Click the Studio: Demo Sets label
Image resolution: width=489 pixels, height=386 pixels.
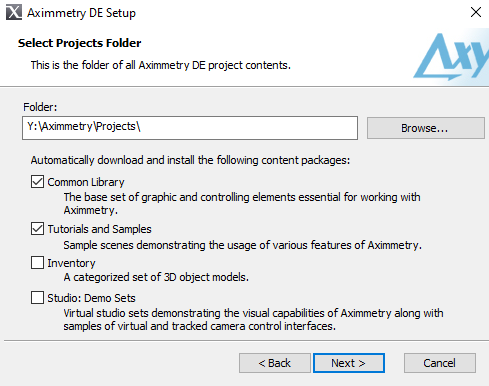click(91, 298)
